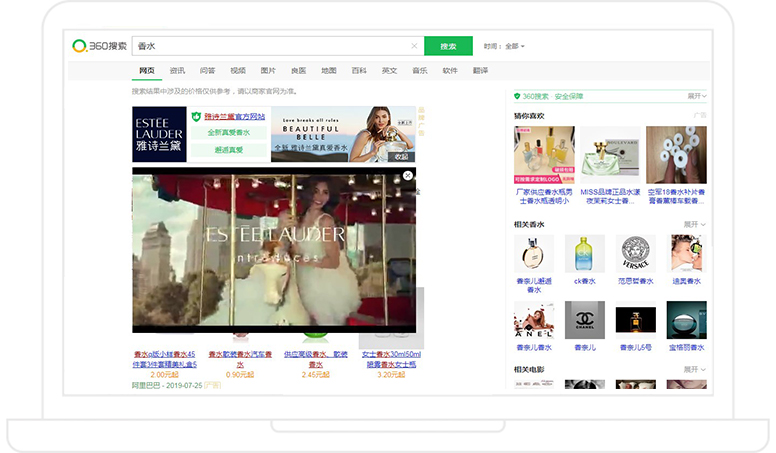Click the 迪奥香水 couple thumbnail
The height and width of the screenshot is (453, 776).
point(686,253)
